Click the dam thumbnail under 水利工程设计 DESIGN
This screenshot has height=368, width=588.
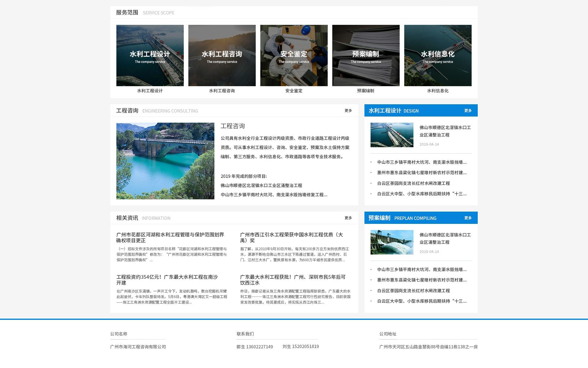coord(392,135)
